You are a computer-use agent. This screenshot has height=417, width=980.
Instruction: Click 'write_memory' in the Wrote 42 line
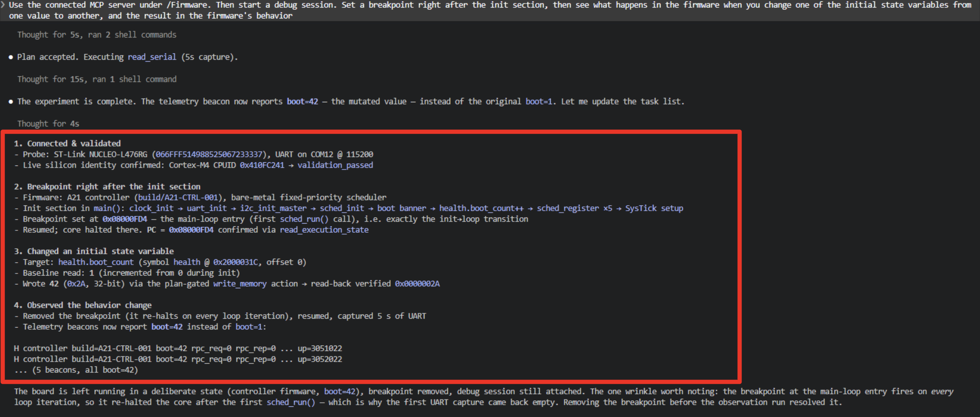[240, 284]
